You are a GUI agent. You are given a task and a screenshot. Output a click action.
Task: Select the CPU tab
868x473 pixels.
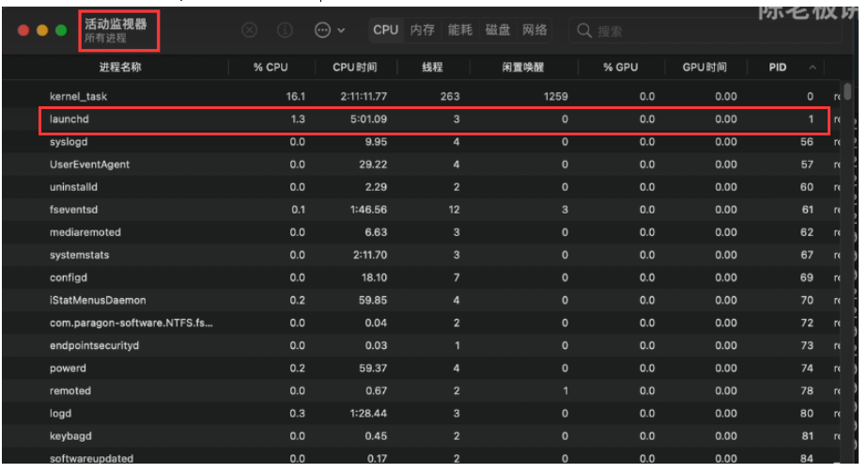click(386, 30)
